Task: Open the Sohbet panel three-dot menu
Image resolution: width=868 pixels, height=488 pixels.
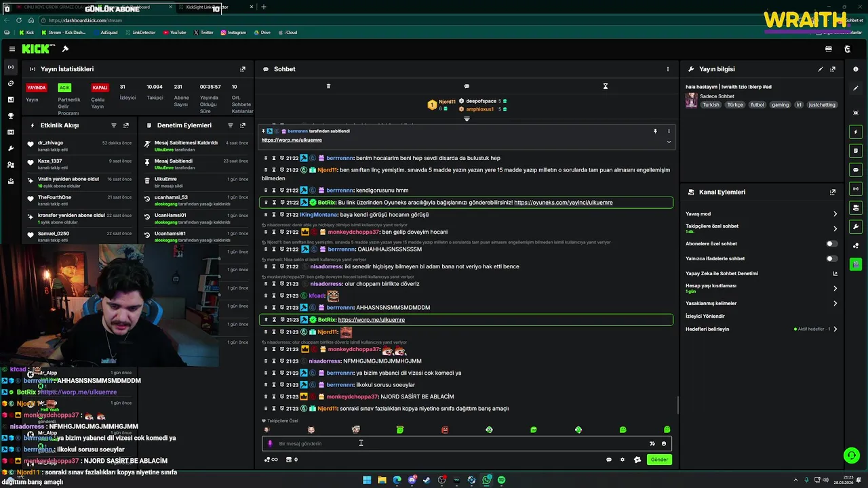Action: 667,69
